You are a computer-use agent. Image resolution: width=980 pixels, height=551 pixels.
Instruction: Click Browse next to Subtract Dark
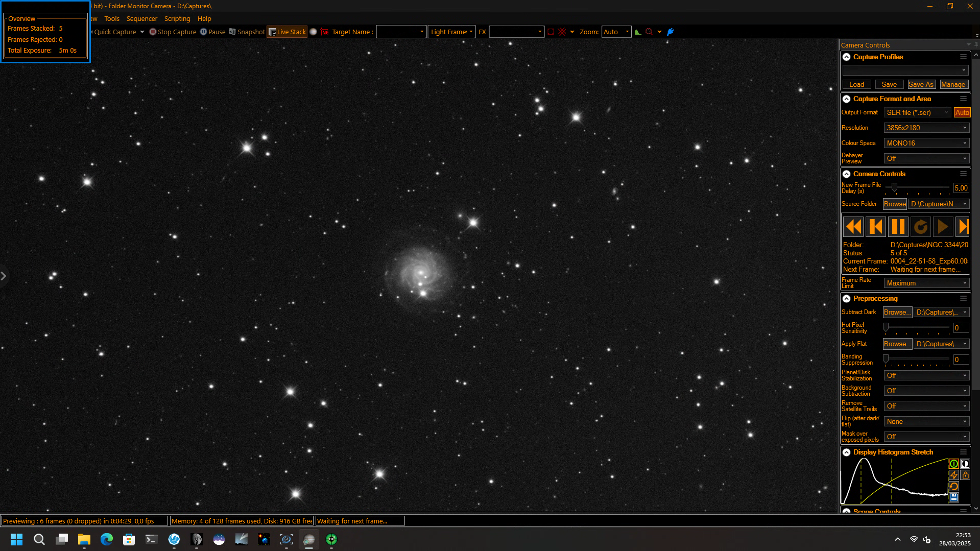pos(897,312)
